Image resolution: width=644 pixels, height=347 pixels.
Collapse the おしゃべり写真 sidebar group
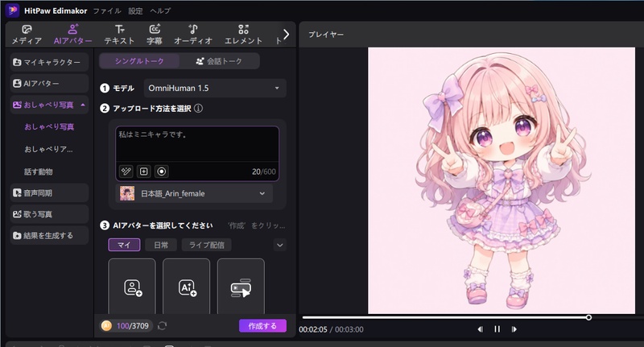point(49,105)
